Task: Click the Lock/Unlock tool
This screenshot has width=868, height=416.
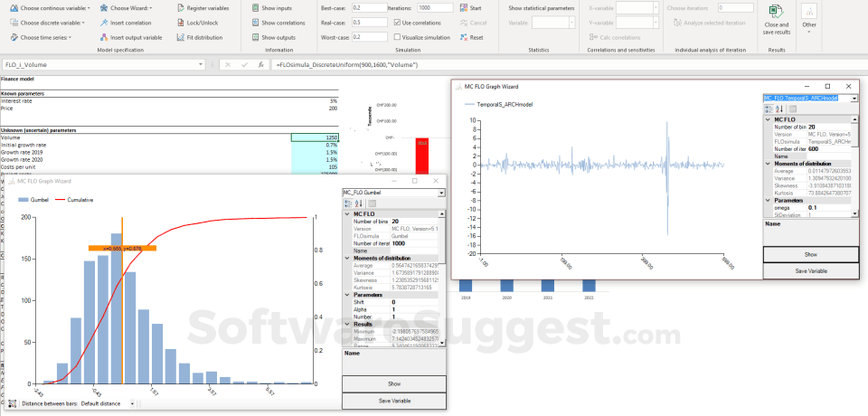Action: click(x=197, y=23)
